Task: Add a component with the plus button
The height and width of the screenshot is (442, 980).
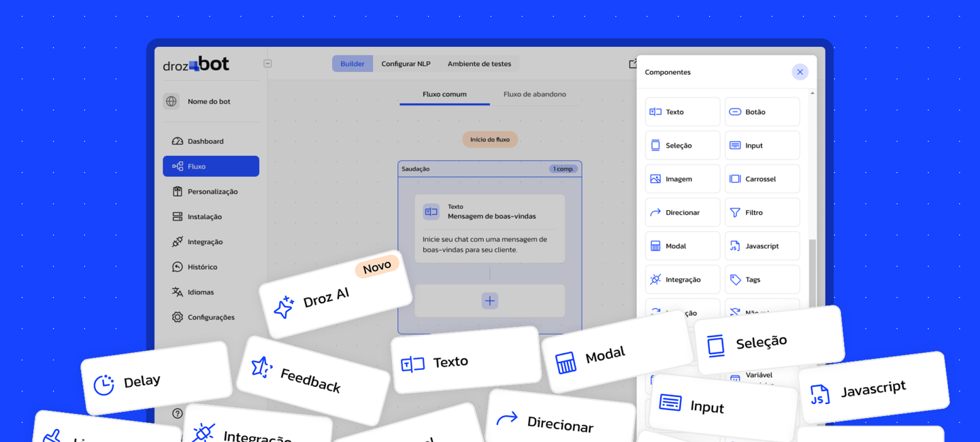Action: click(x=490, y=301)
